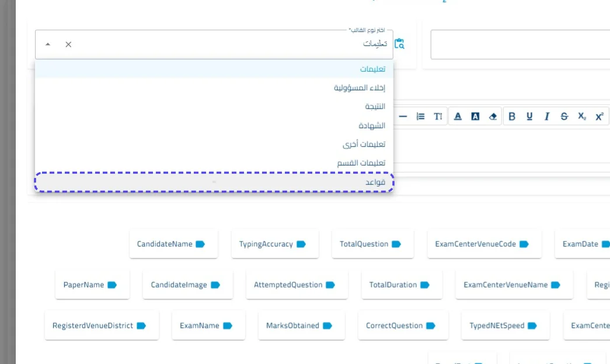The height and width of the screenshot is (364, 610).
Task: Choose إخلاء المسؤولية from the dropdown list
Action: [214, 88]
